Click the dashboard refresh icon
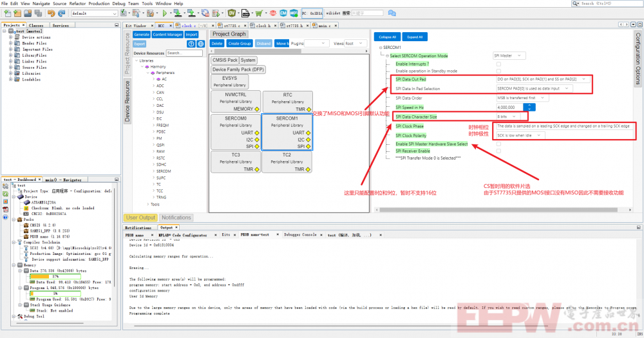 coord(5,194)
